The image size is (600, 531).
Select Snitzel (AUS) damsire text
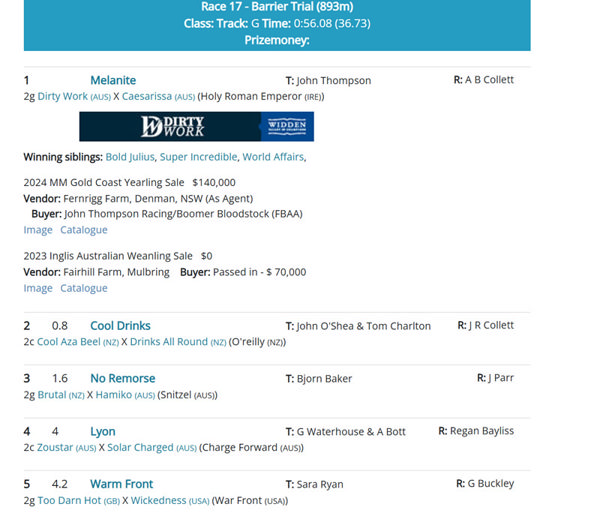pos(187,395)
